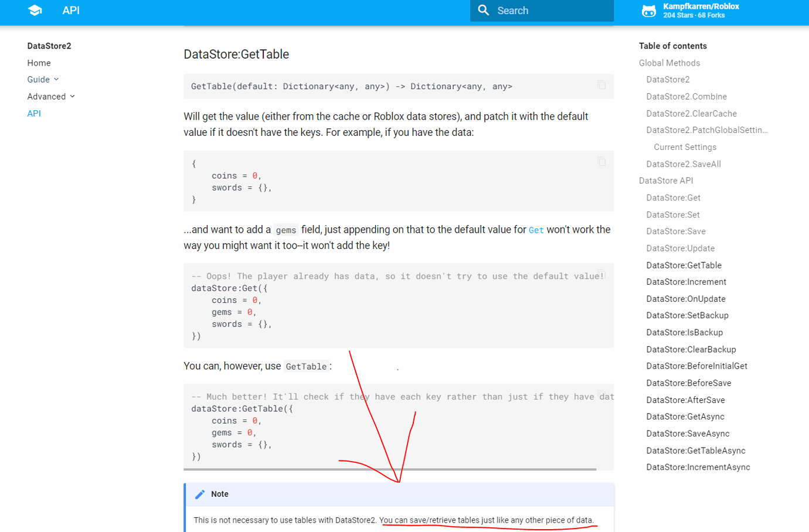809x532 pixels.
Task: Go to DataStore2 entry in contents
Action: click(668, 80)
